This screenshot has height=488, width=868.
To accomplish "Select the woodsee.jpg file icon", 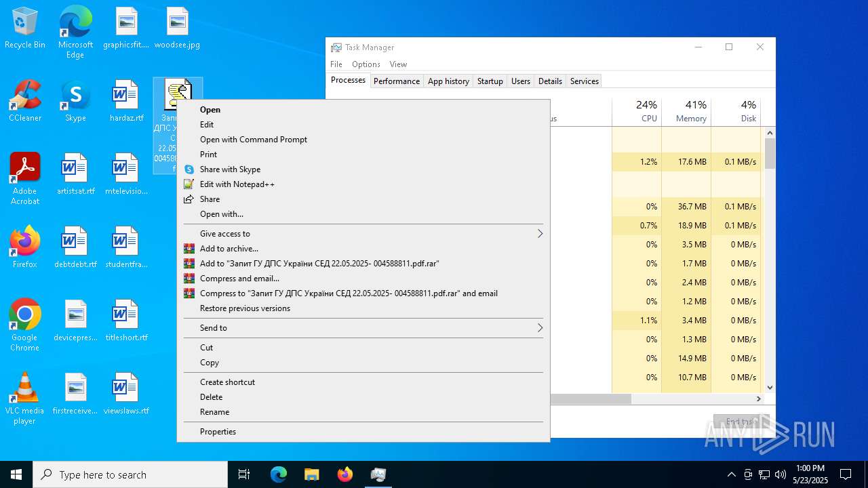I will point(177,28).
